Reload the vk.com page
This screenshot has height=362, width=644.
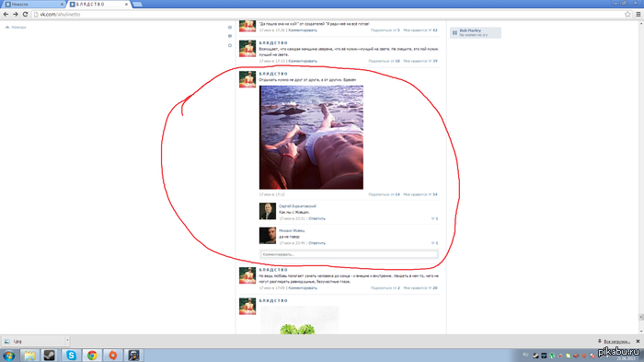tap(25, 15)
